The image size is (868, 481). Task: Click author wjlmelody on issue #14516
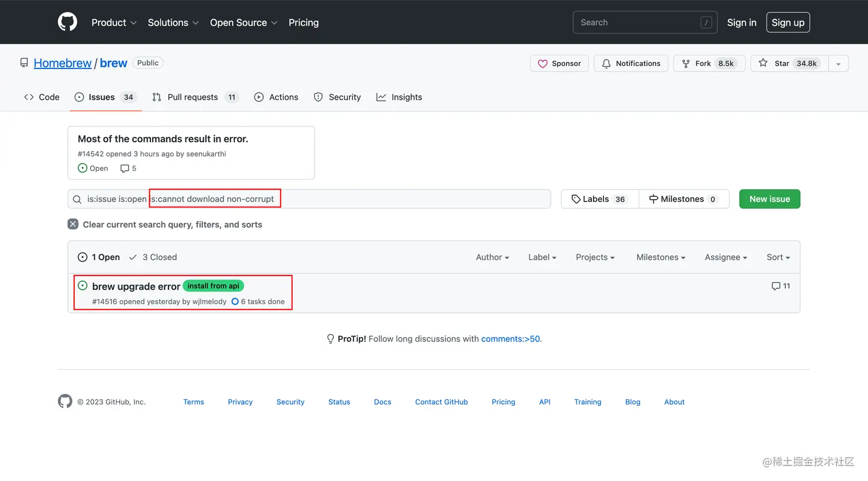point(210,301)
